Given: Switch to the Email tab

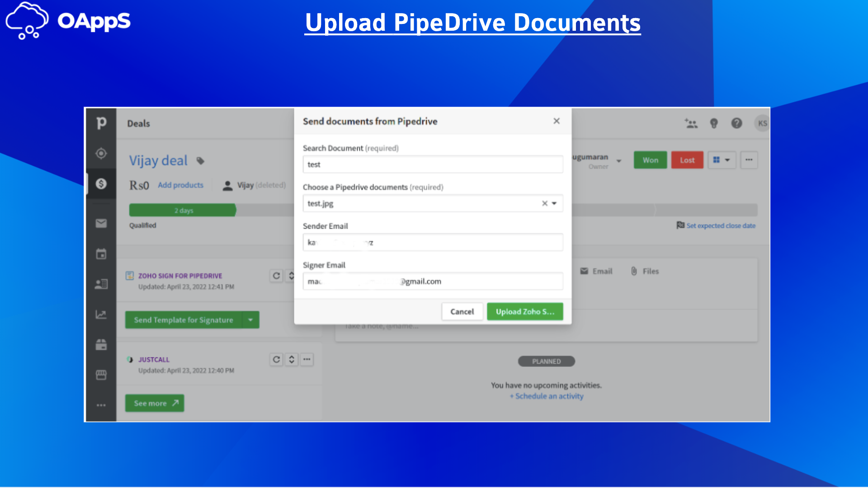Looking at the screenshot, I should tap(596, 271).
